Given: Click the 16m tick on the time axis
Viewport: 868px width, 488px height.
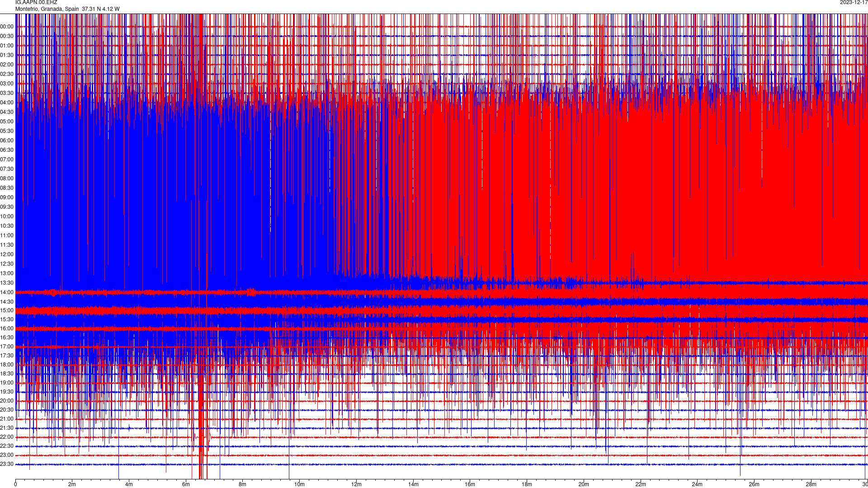Looking at the screenshot, I should pos(470,484).
